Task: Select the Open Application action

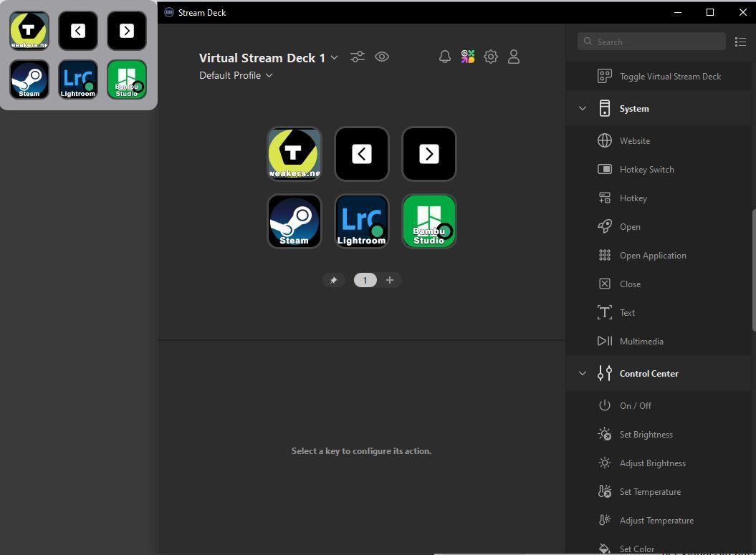Action: 659,256
